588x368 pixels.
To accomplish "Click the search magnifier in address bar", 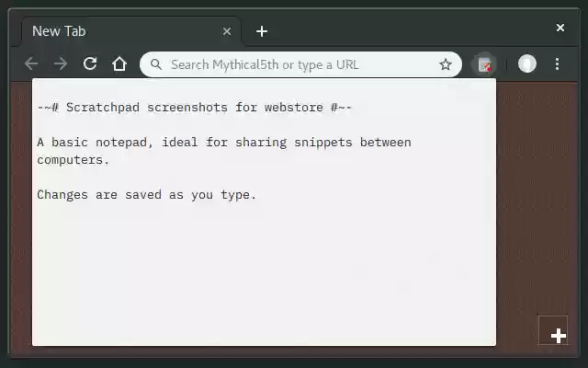I will [x=156, y=64].
